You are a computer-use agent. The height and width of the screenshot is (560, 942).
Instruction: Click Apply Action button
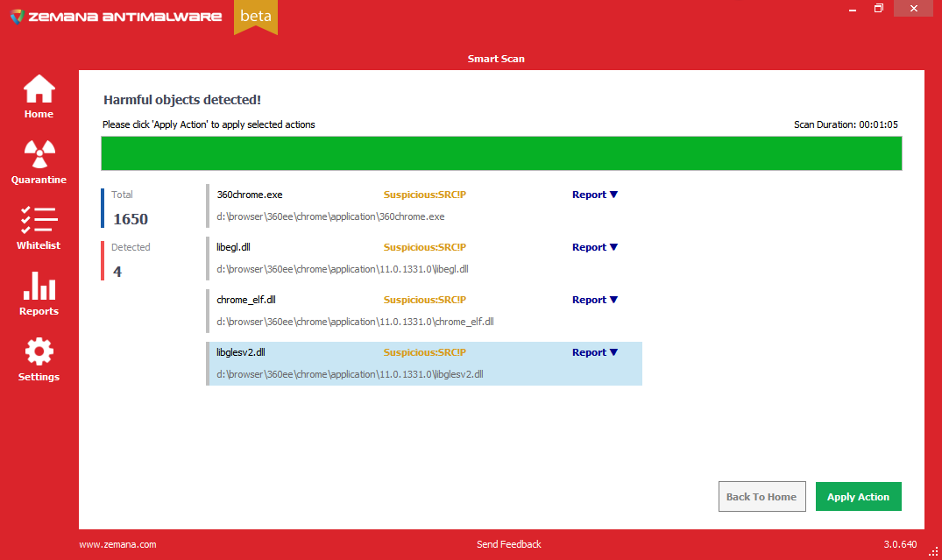click(x=859, y=497)
